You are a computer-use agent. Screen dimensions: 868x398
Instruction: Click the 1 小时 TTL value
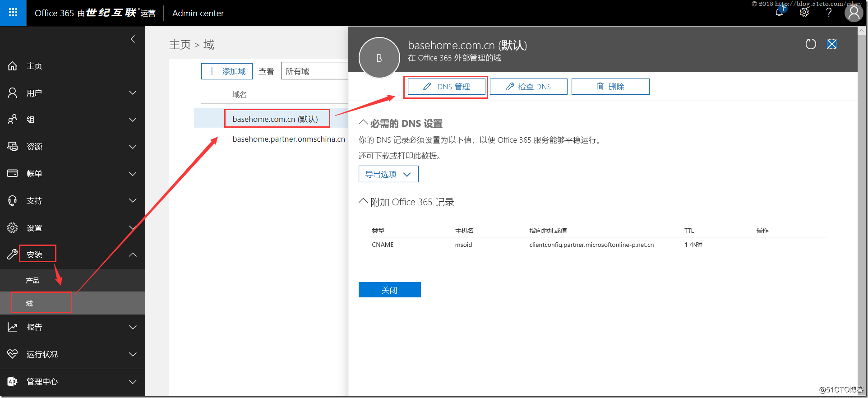coord(693,245)
